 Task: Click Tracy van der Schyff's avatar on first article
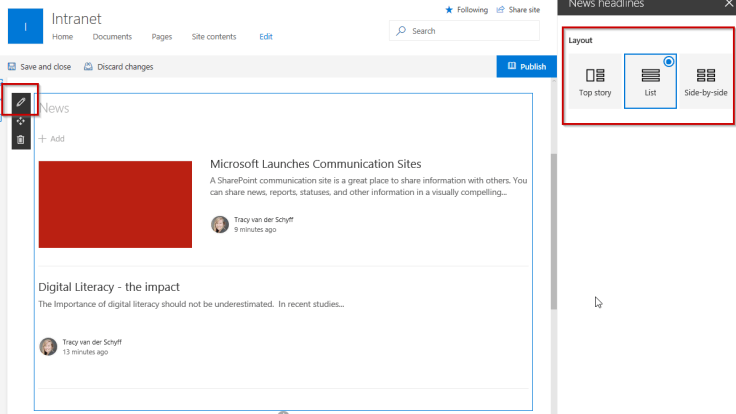[220, 224]
